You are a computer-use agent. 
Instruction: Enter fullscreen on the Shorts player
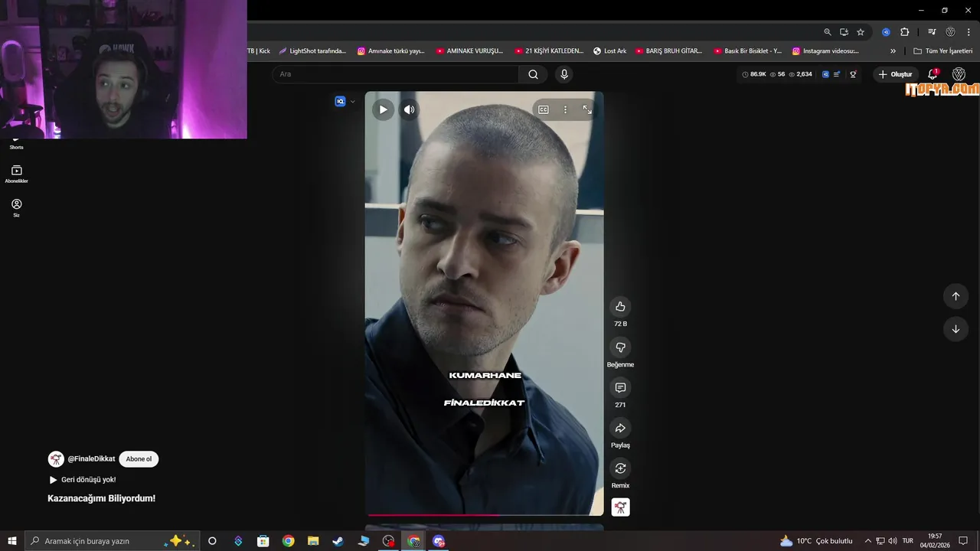click(x=587, y=109)
